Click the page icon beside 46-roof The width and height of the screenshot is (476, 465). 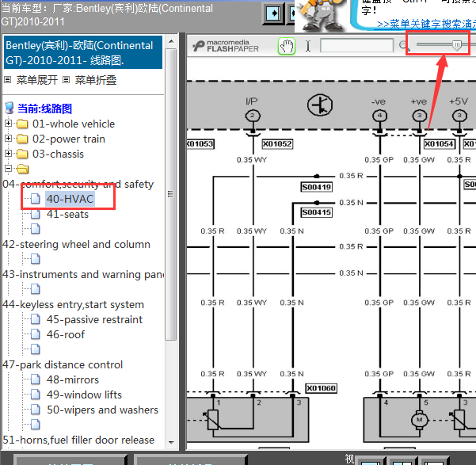(x=36, y=334)
